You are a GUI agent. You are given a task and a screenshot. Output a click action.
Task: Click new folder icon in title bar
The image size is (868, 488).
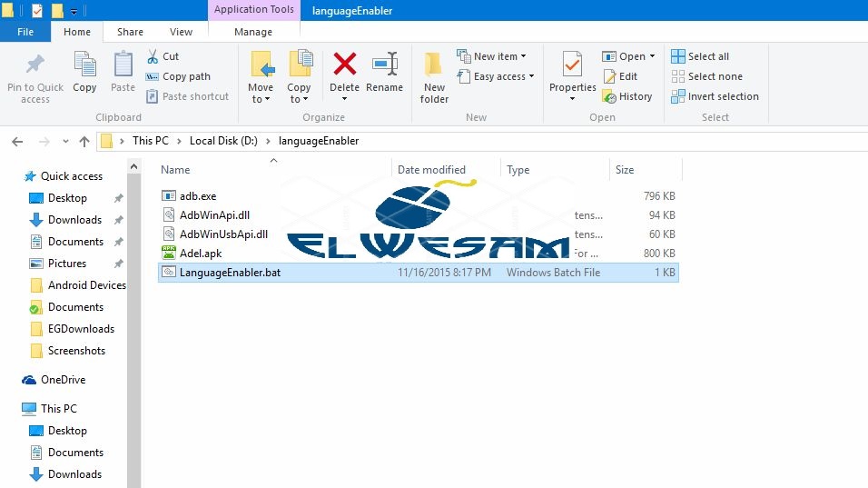pos(57,10)
